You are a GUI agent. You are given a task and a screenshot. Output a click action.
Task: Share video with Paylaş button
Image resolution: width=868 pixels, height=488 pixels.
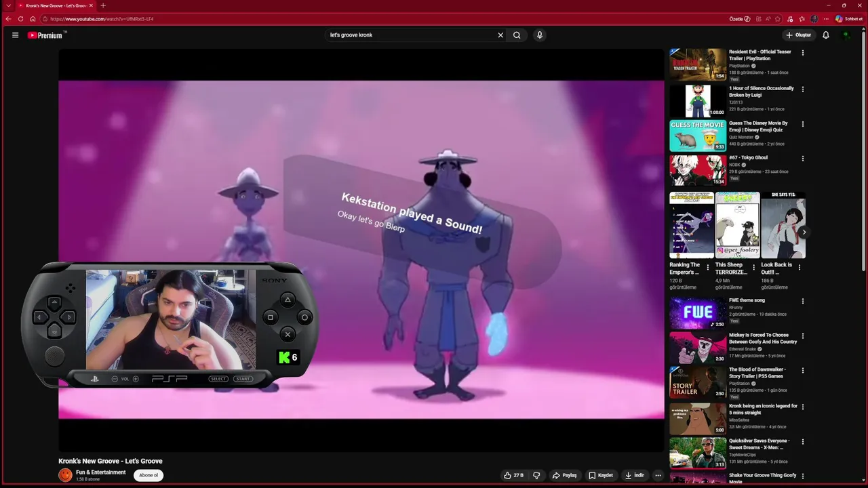tap(564, 475)
